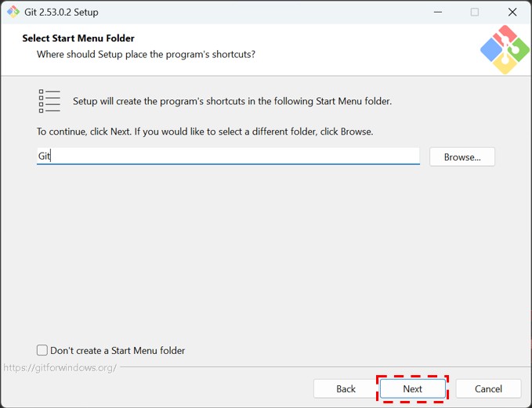Image resolution: width=532 pixels, height=408 pixels.
Task: Click the Git logo in the header
Action: pyautogui.click(x=505, y=49)
